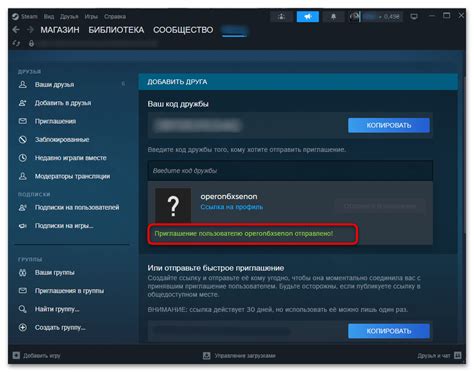474x372 pixels.
Task: Open the account avatar wallet dropdown
Action: [x=376, y=16]
